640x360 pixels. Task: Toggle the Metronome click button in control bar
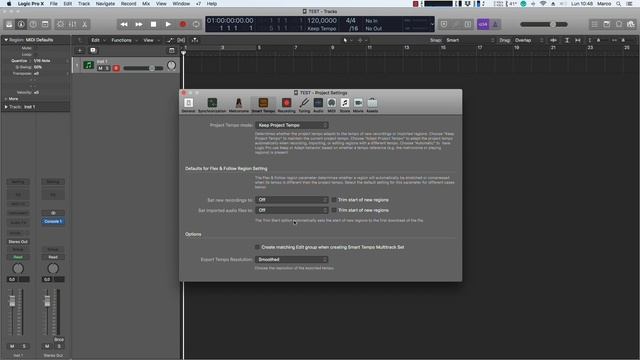(x=496, y=24)
